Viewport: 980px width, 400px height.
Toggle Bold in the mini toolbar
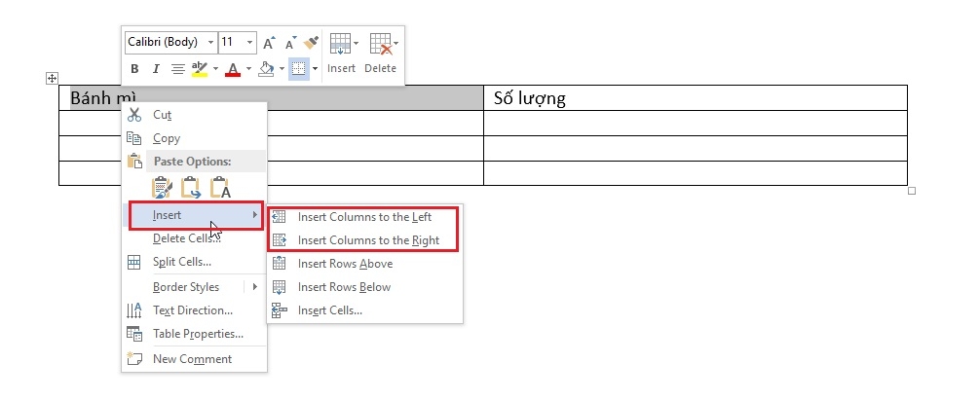click(x=134, y=69)
